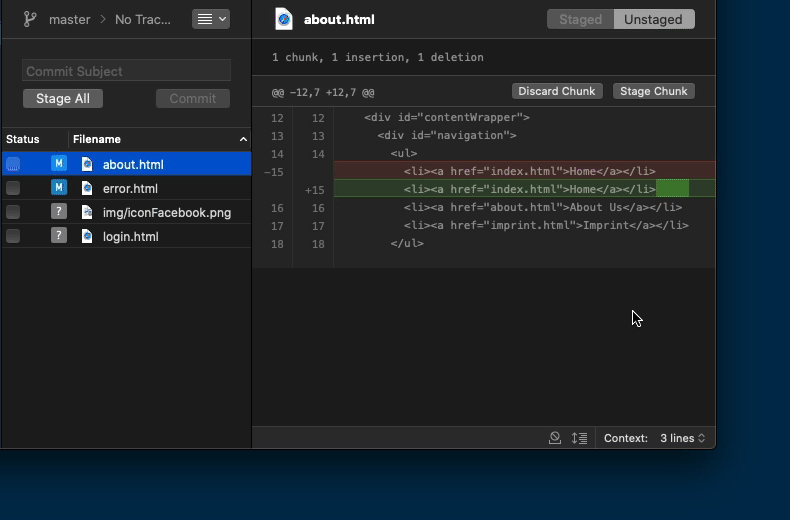Switch to the Staged tab
This screenshot has height=520, width=790.
click(x=580, y=19)
